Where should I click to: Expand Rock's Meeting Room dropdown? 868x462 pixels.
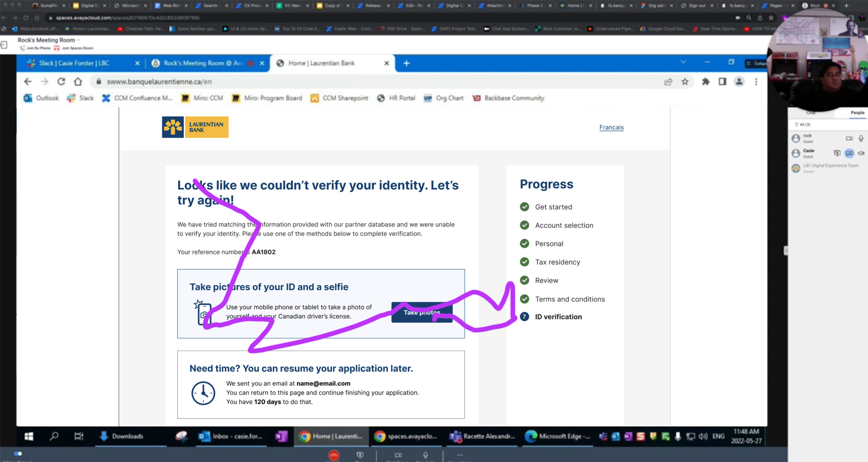click(78, 40)
